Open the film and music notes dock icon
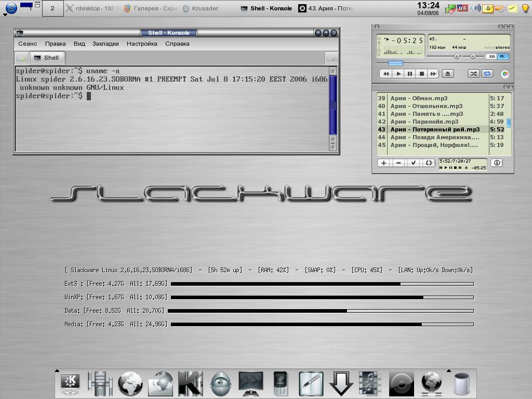This screenshot has height=399, width=532. tap(369, 384)
